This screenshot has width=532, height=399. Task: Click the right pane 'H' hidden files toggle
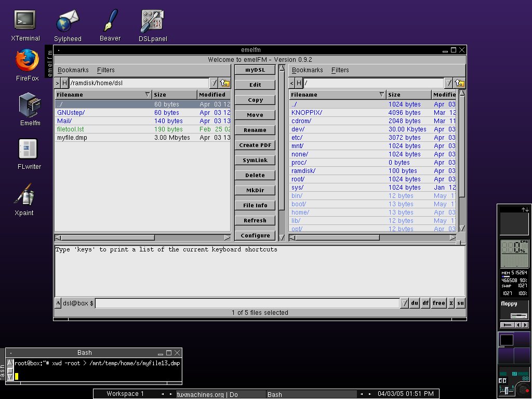[299, 83]
